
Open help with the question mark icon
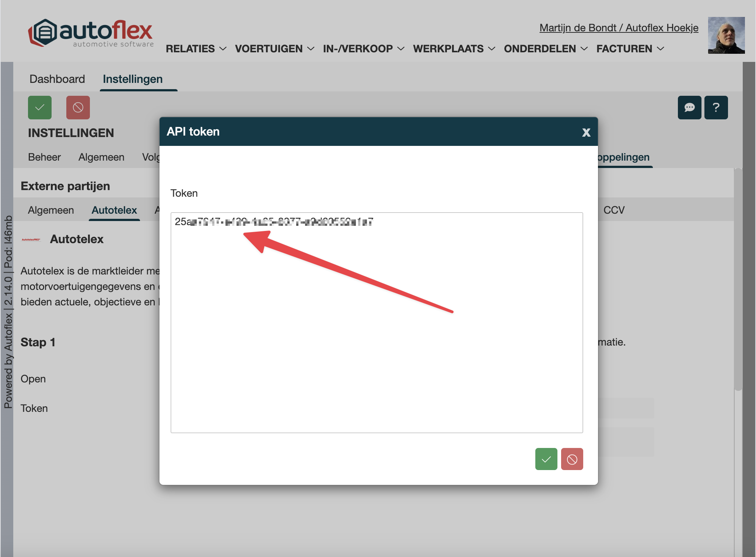pos(716,108)
